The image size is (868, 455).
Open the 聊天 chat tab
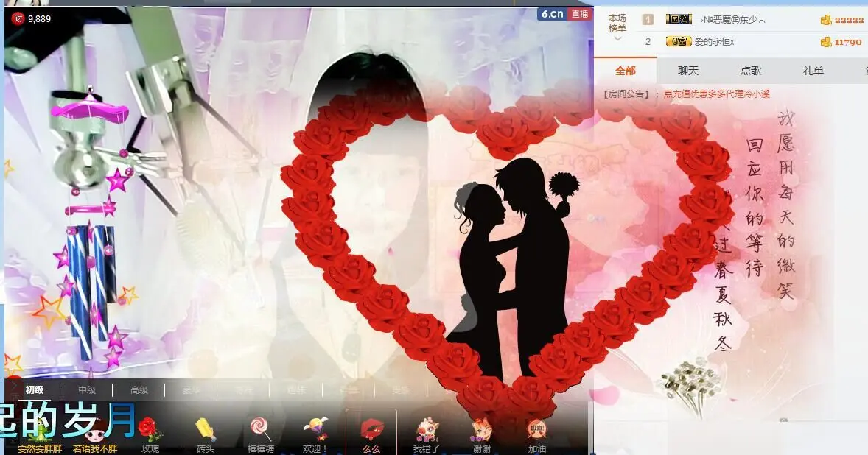click(x=688, y=71)
